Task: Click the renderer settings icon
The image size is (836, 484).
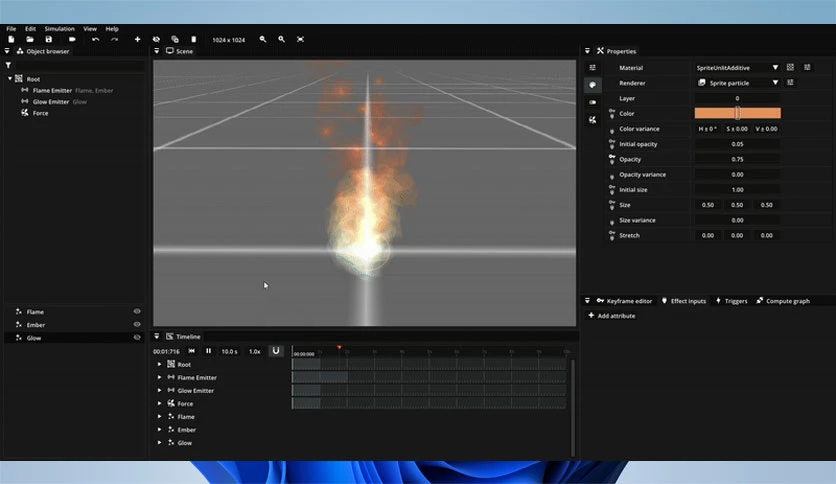Action: point(790,83)
